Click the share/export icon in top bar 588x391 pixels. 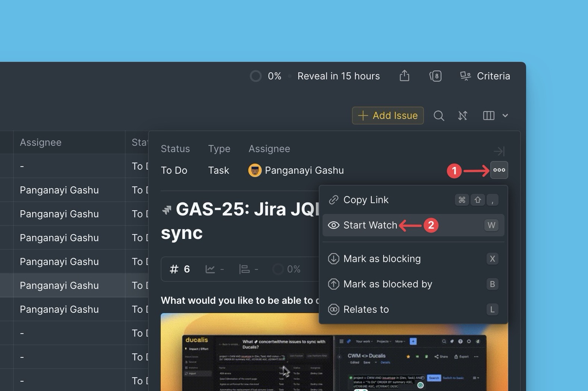coord(405,76)
